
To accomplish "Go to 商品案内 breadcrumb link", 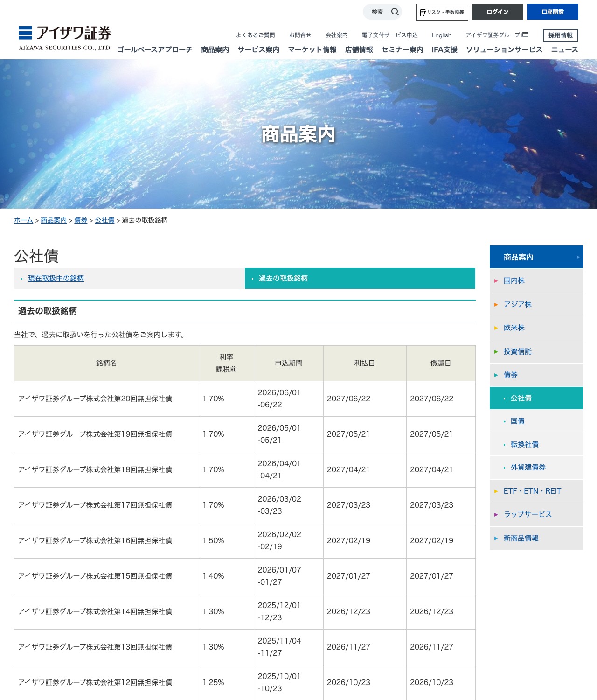I will [x=54, y=220].
